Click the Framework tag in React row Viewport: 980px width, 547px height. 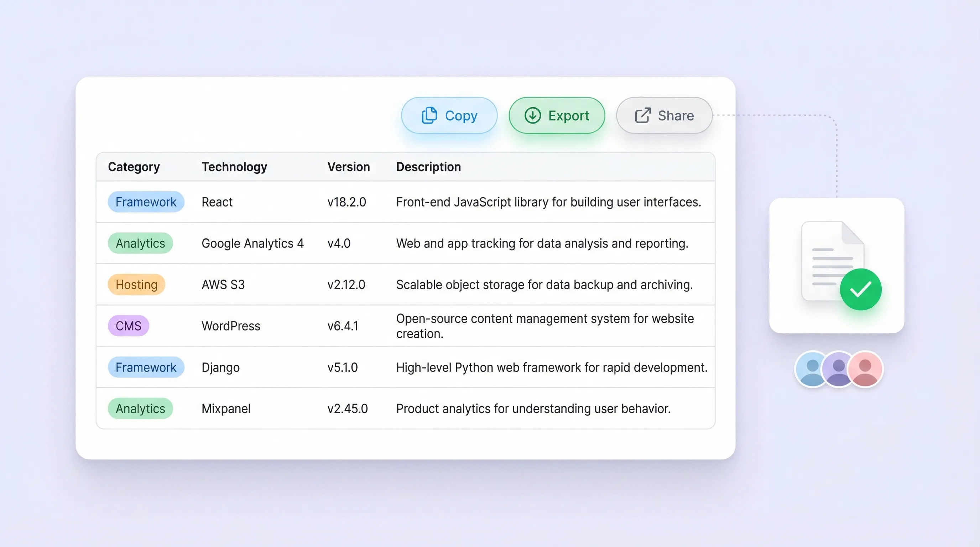pos(146,202)
